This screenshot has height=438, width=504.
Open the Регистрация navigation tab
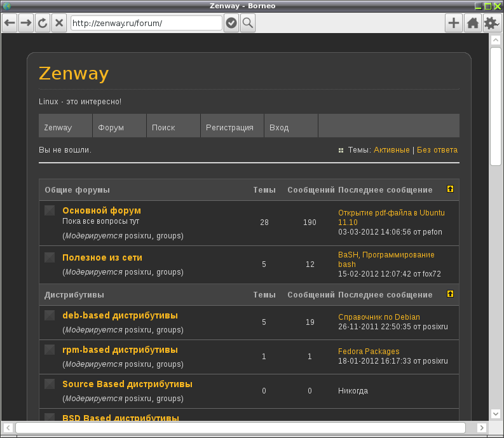[233, 126]
